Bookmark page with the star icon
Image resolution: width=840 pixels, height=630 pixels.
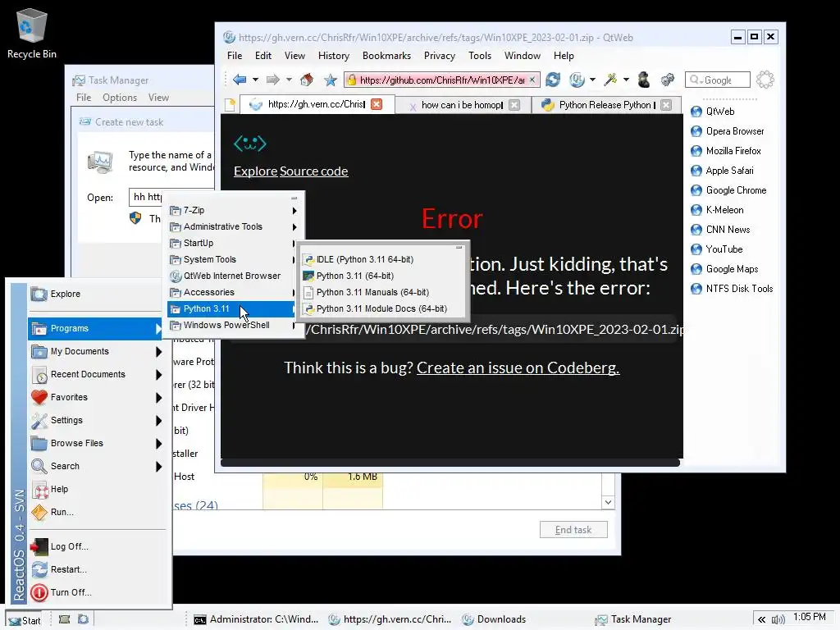point(330,80)
